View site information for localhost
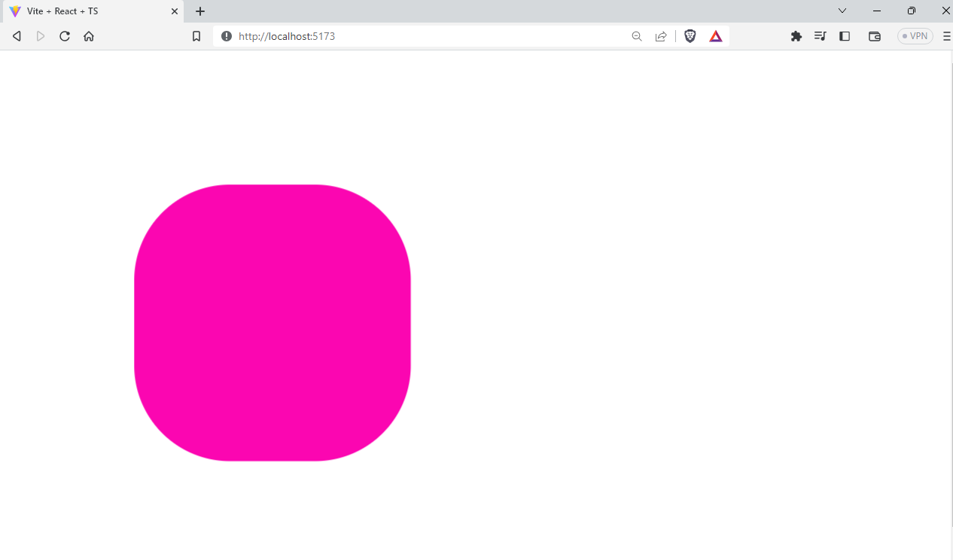 point(227,36)
